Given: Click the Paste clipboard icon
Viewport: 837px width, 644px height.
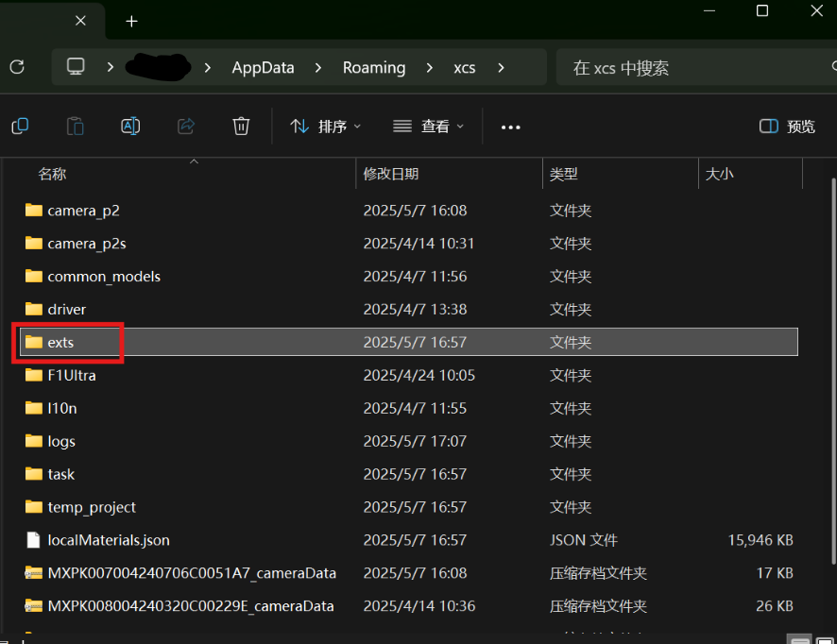Looking at the screenshot, I should point(76,127).
